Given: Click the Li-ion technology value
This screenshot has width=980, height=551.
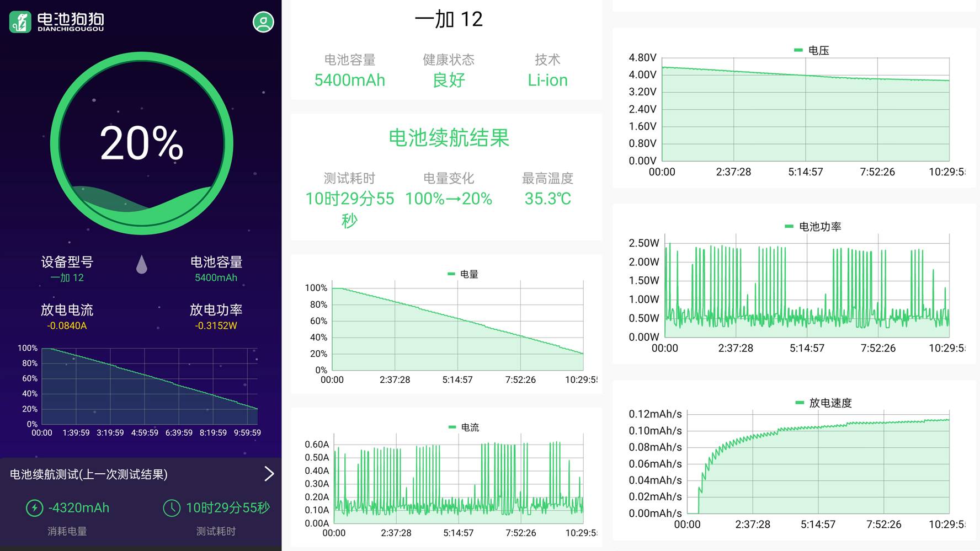Looking at the screenshot, I should 547,81.
